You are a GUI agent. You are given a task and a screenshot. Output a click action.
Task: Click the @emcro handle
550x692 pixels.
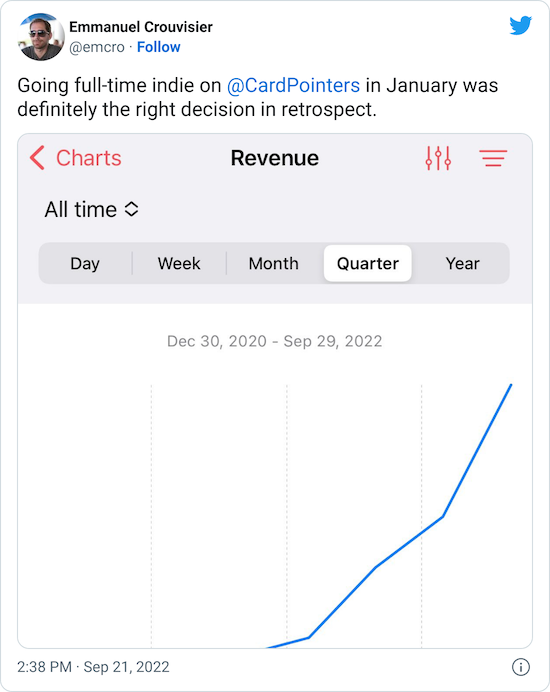97,47
